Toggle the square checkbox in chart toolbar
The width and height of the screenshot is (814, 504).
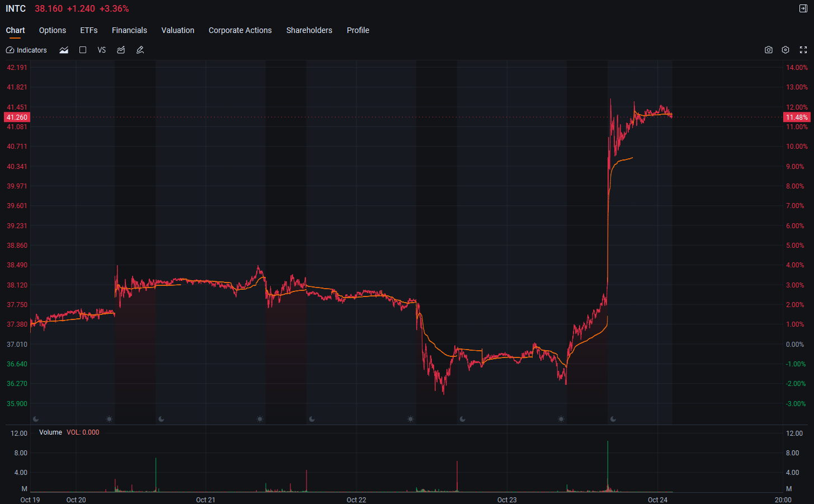coord(83,50)
